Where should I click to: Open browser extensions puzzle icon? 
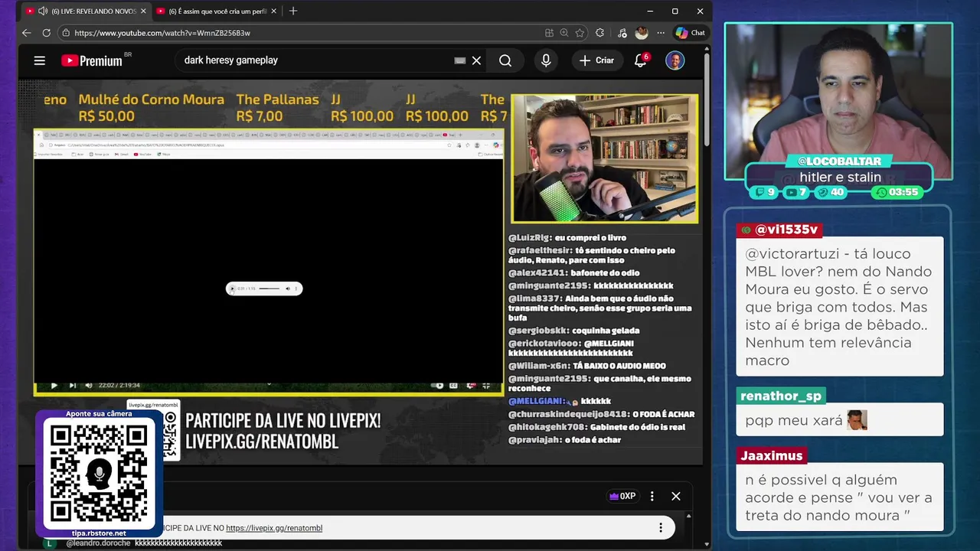(599, 33)
